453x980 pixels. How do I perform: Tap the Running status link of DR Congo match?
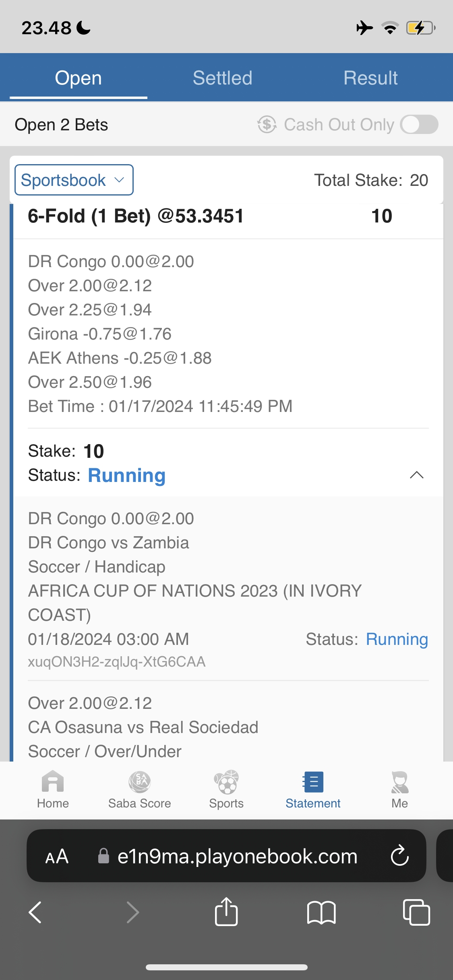pos(397,639)
